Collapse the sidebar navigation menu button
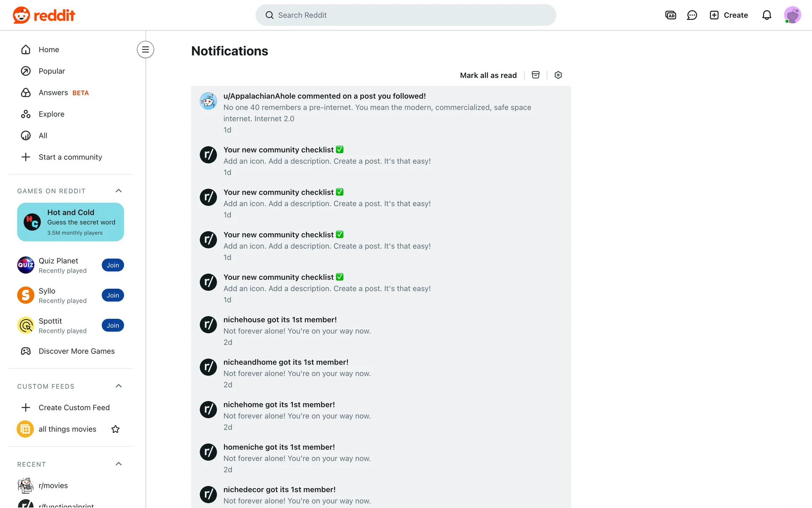812x508 pixels. pos(145,50)
